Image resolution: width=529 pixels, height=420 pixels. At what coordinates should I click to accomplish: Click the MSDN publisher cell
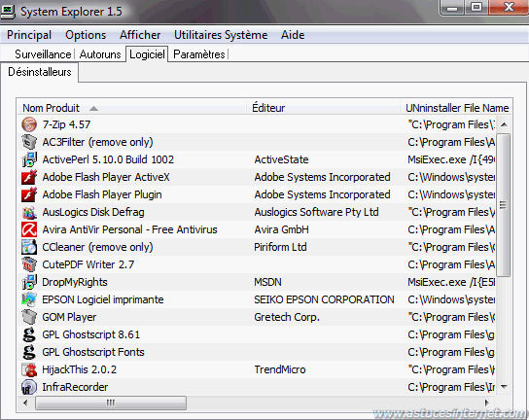pyautogui.click(x=267, y=282)
